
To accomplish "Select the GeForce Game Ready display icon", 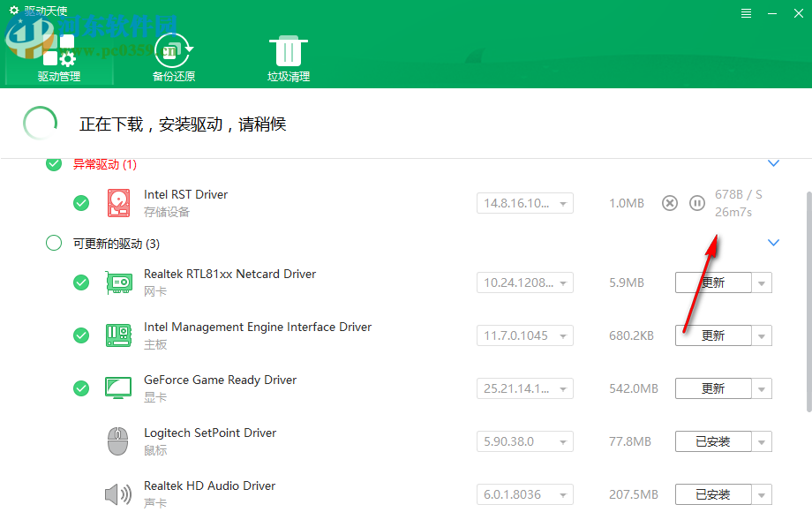I will [118, 388].
